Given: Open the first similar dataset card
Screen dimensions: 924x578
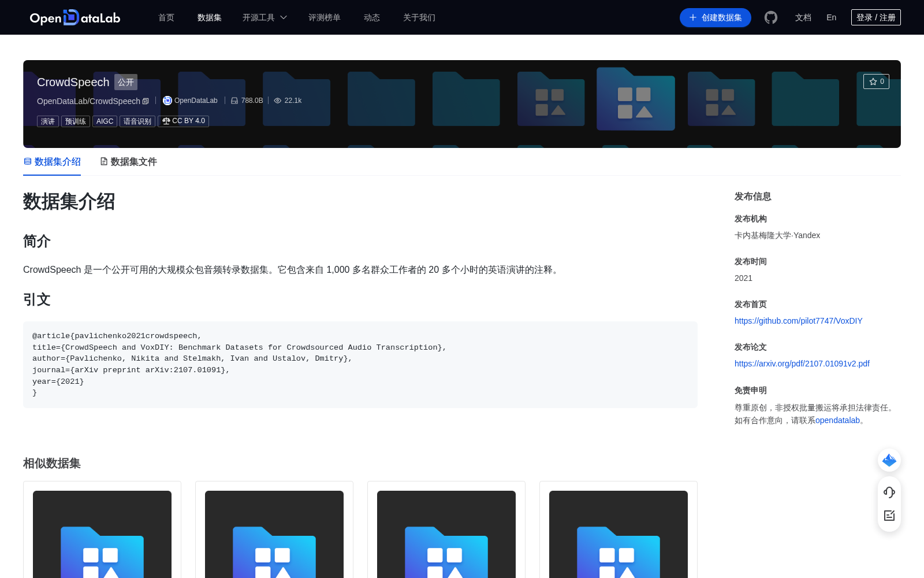Looking at the screenshot, I should coord(102,529).
